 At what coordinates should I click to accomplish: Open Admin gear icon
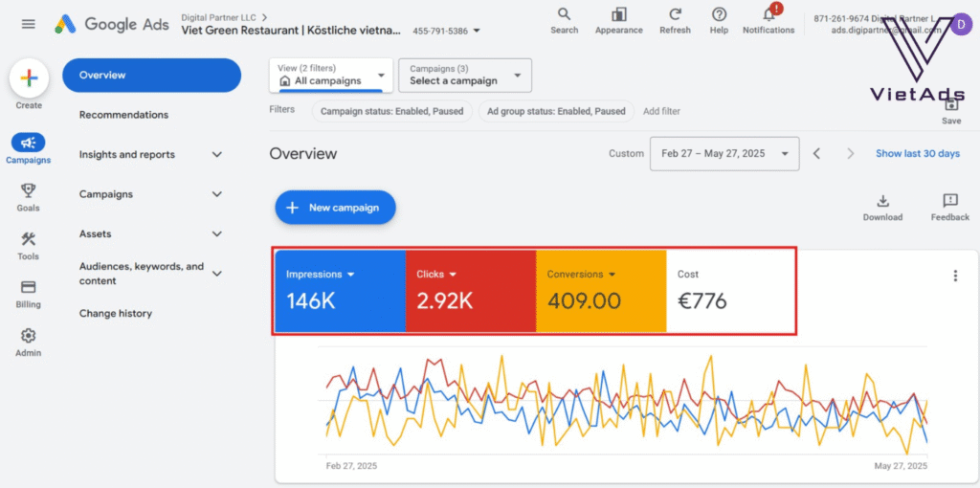point(28,336)
